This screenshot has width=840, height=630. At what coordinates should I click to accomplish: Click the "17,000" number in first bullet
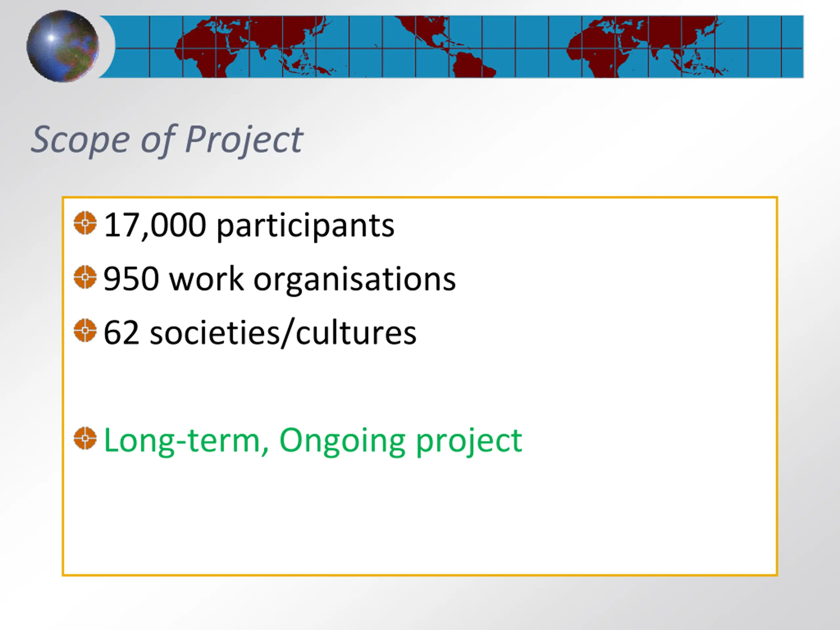coord(155,225)
